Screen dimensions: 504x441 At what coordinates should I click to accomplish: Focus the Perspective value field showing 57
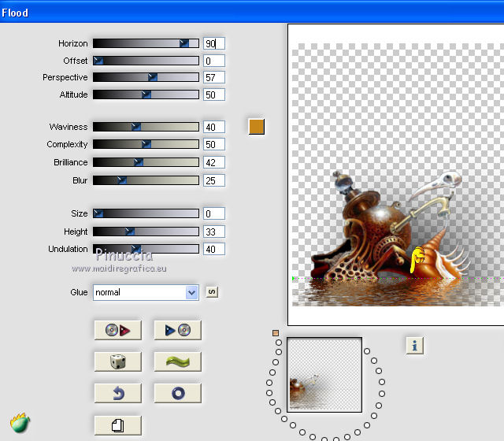214,77
